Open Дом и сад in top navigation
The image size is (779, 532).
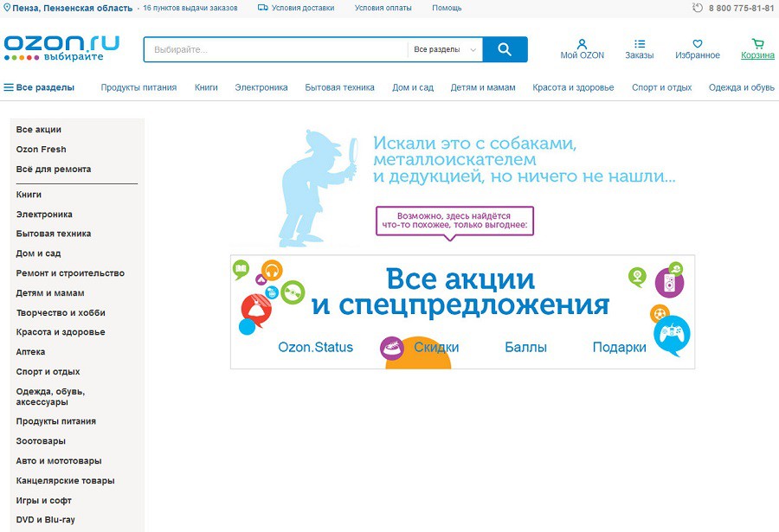[413, 87]
